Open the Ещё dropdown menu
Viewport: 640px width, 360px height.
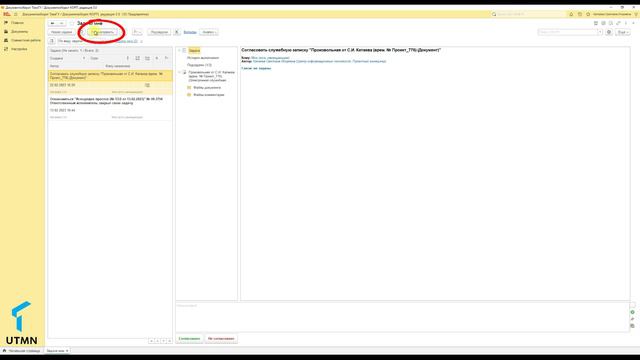coord(622,32)
